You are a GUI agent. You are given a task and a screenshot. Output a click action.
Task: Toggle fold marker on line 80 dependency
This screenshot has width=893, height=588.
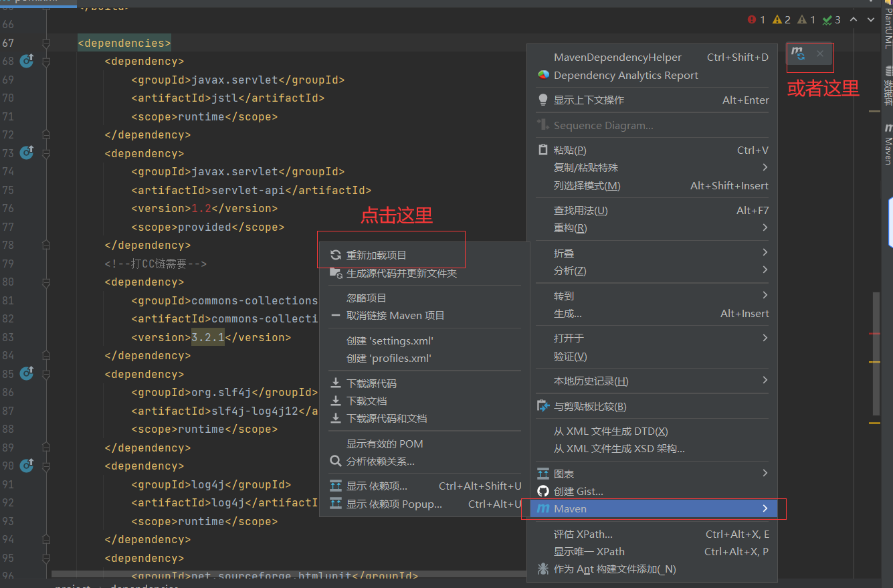pos(46,282)
